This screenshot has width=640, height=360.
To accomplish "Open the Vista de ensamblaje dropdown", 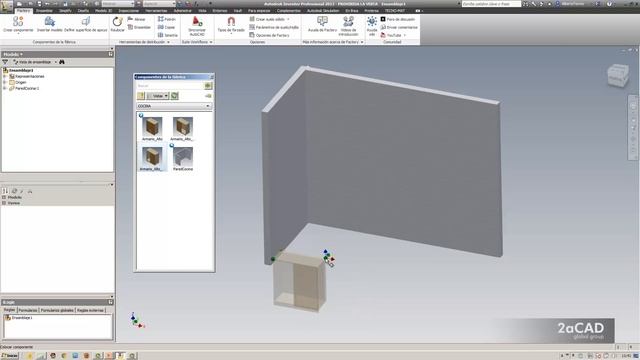I will click(x=34, y=62).
